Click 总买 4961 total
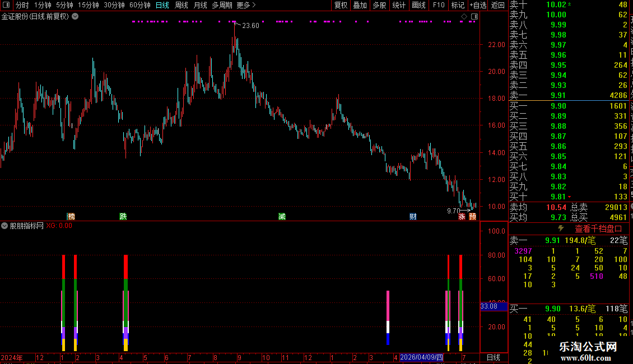 [x=599, y=217]
